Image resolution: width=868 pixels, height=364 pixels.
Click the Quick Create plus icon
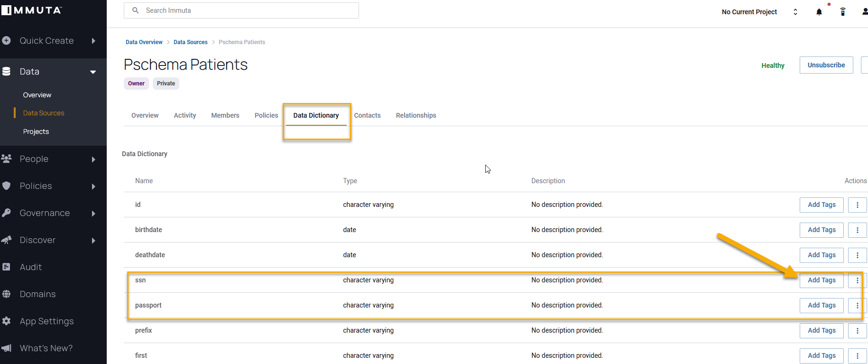click(x=6, y=41)
